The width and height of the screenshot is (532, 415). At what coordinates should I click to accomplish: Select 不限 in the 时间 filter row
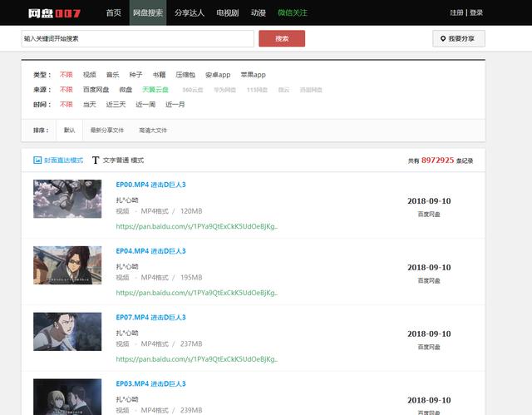pos(66,105)
